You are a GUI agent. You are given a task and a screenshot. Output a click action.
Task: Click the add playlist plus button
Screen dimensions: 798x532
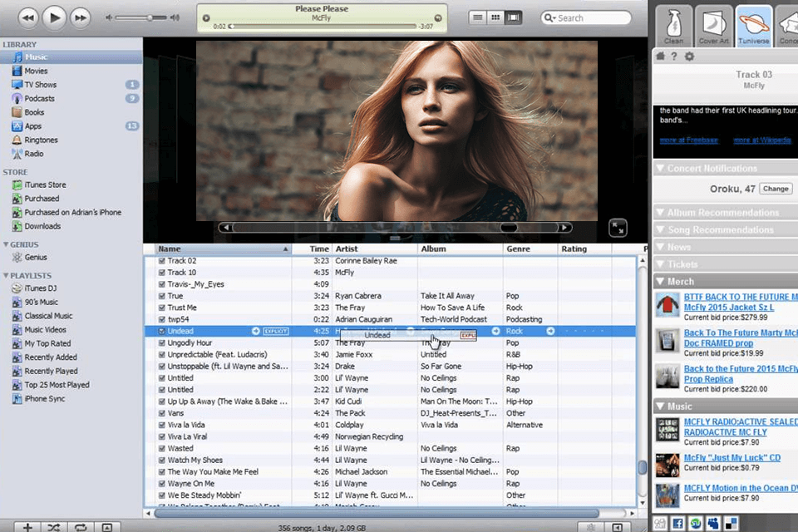(x=27, y=527)
